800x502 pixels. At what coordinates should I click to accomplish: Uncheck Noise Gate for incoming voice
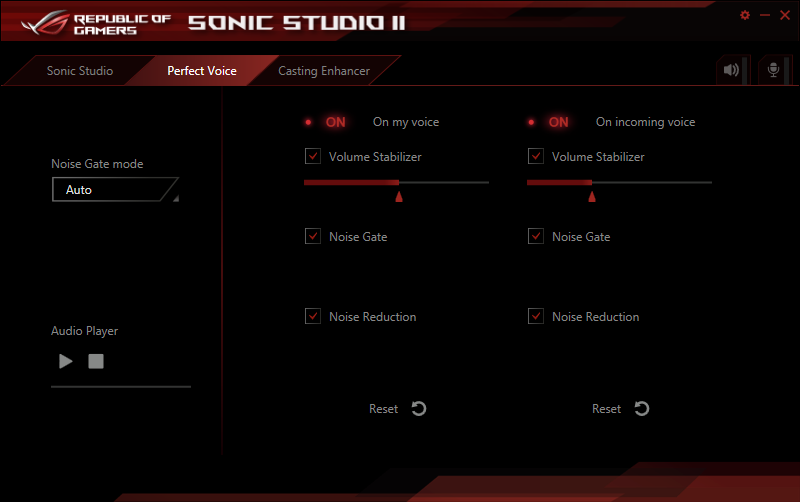pyautogui.click(x=536, y=236)
